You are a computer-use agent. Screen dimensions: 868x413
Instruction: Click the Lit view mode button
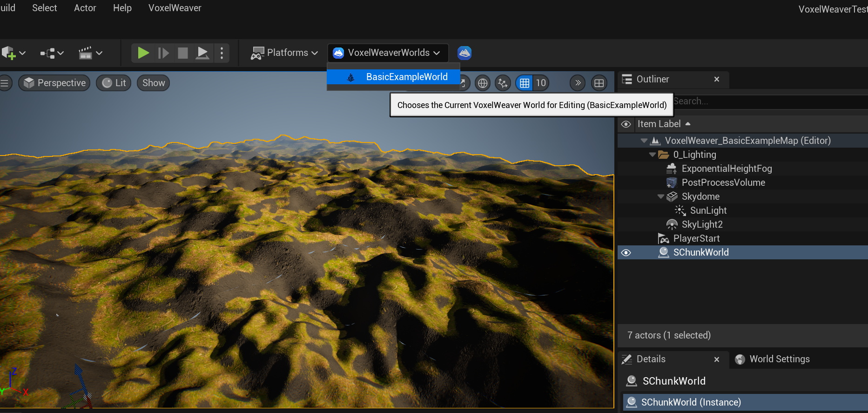click(114, 83)
